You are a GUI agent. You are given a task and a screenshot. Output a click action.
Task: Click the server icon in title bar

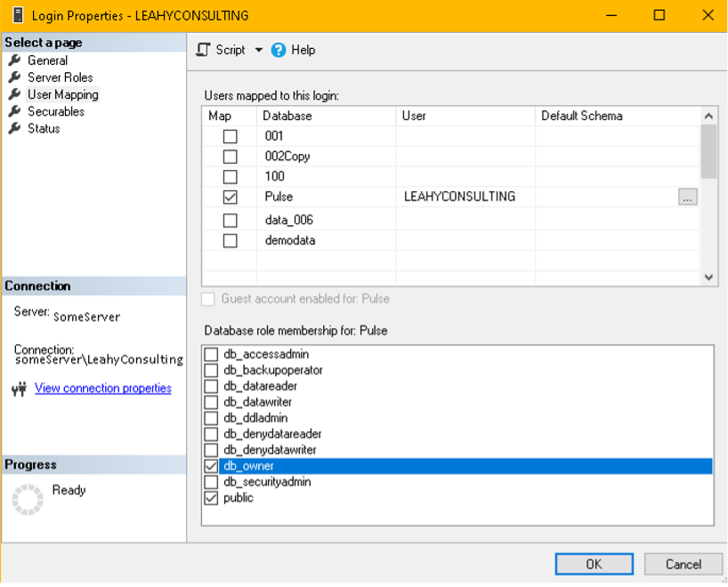coord(18,15)
